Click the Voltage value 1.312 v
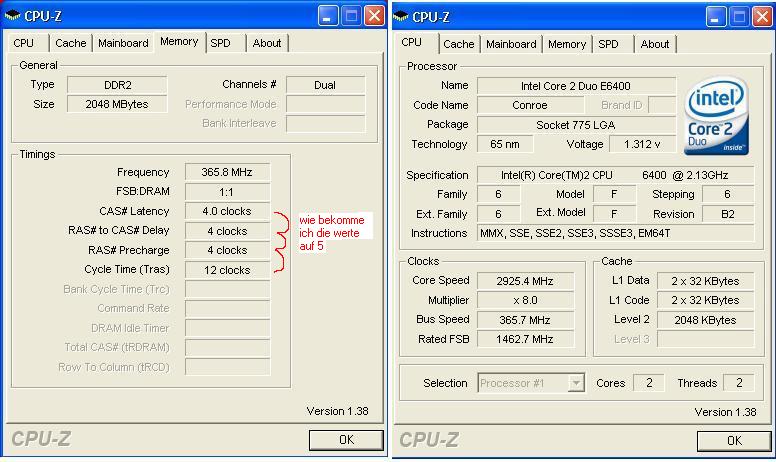The width and height of the screenshot is (776, 462). tap(642, 144)
